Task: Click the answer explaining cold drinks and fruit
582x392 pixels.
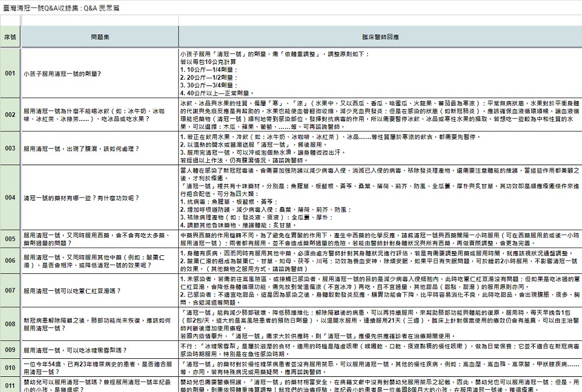Action: [x=380, y=115]
